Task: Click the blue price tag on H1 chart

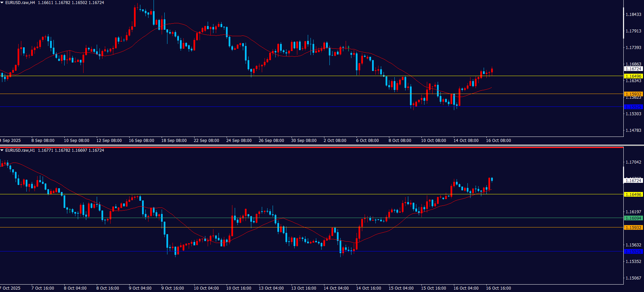Action: point(633,252)
